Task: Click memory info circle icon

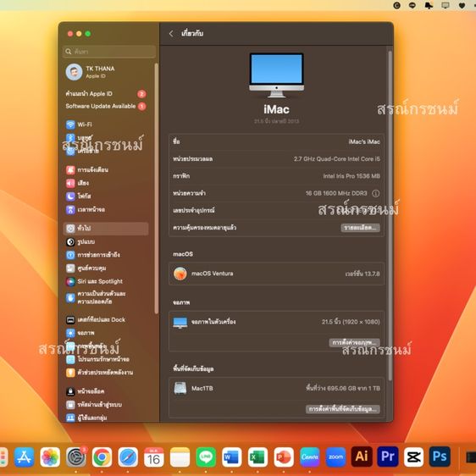Action: (x=375, y=193)
